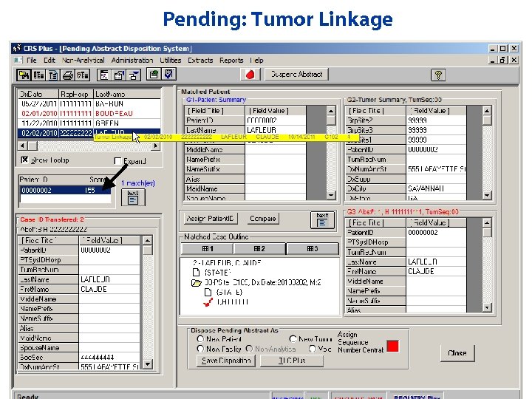Click the blue checkmark document toolbar icon
Viewport: 532px width, 399px height.
(168, 75)
